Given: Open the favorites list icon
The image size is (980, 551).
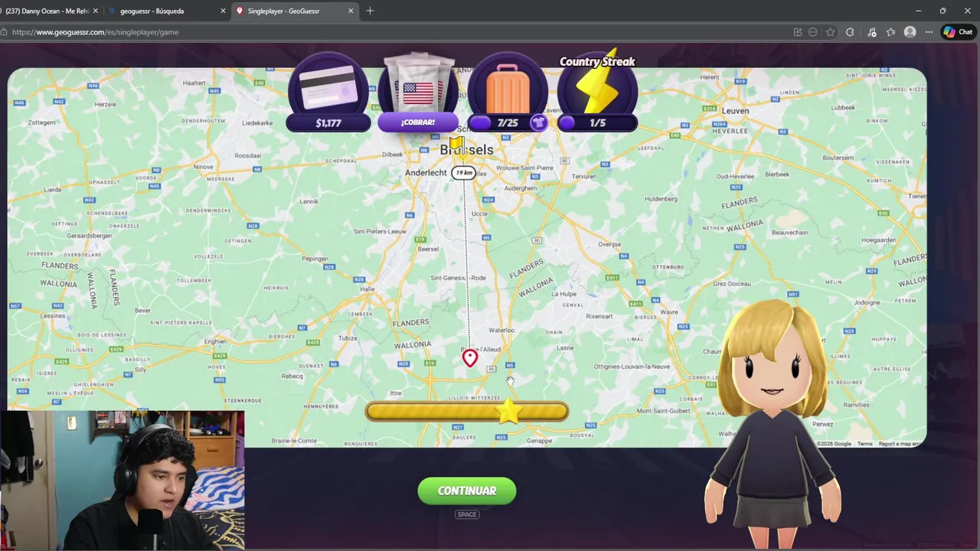Looking at the screenshot, I should coord(890,32).
